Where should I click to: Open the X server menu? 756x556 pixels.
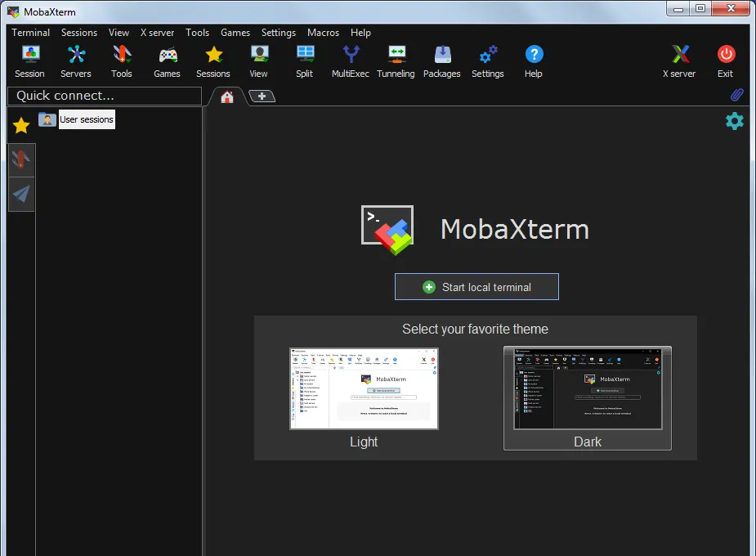click(157, 33)
